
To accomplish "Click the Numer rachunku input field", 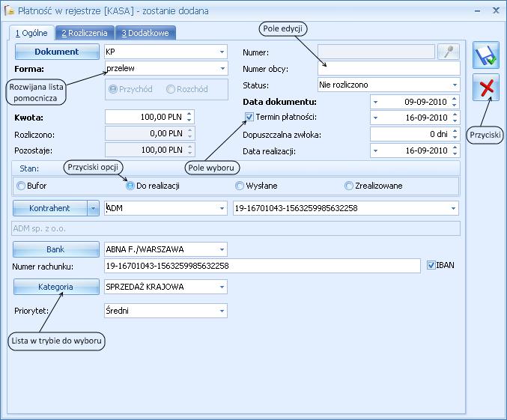I will pos(262,266).
